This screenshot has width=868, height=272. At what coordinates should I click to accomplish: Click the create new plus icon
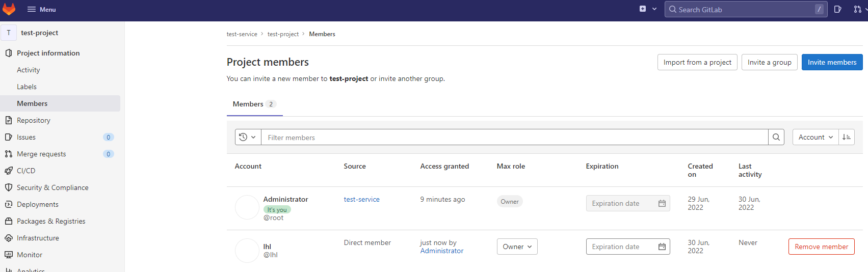coord(643,9)
